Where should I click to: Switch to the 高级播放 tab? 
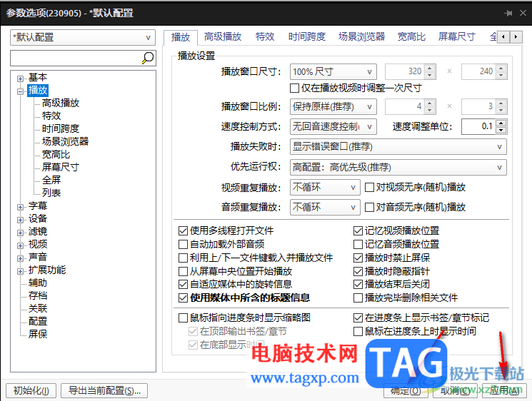223,36
